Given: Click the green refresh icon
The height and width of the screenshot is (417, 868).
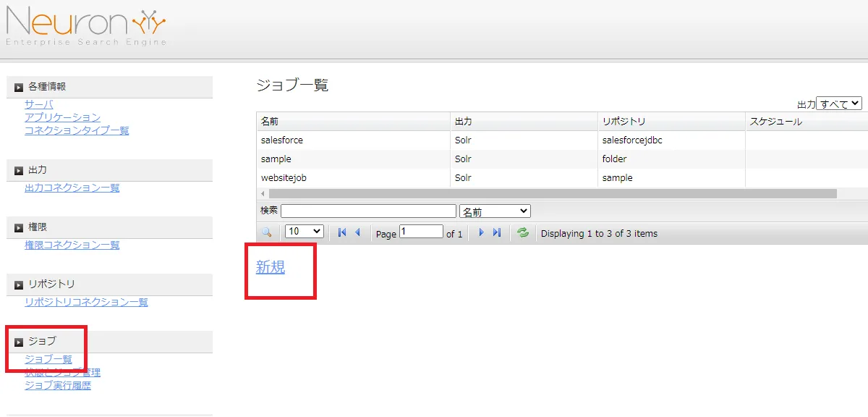Looking at the screenshot, I should [522, 232].
